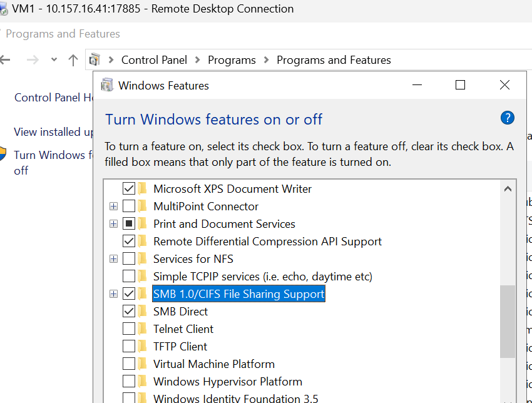Enable the MultiPoint Connector checkbox

129,206
